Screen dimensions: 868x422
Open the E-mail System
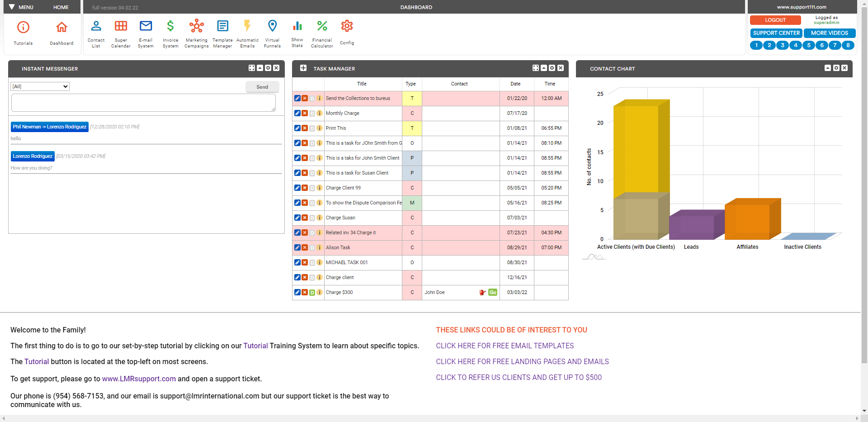(146, 34)
